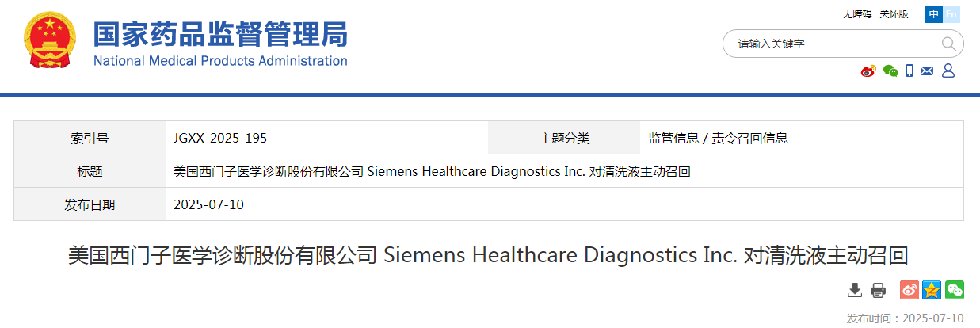Print the page using printer icon
This screenshot has height=328, width=980.
878,290
